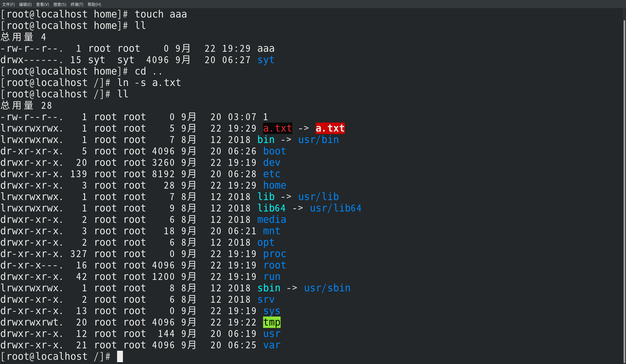Click the green highlighted tmp directory name

(272, 322)
